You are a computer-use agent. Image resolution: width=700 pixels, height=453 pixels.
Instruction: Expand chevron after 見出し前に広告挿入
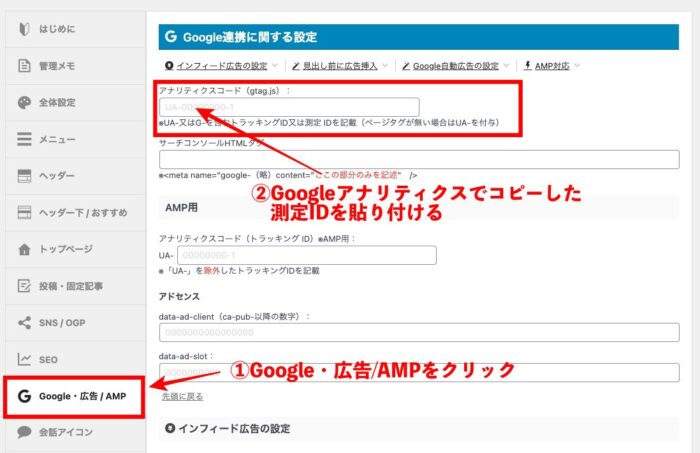pyautogui.click(x=385, y=66)
